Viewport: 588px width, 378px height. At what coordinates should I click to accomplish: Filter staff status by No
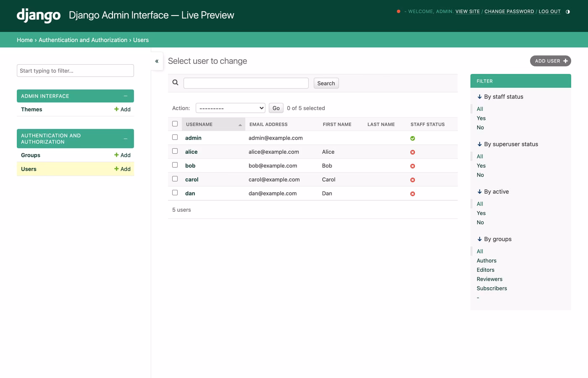pyautogui.click(x=480, y=127)
